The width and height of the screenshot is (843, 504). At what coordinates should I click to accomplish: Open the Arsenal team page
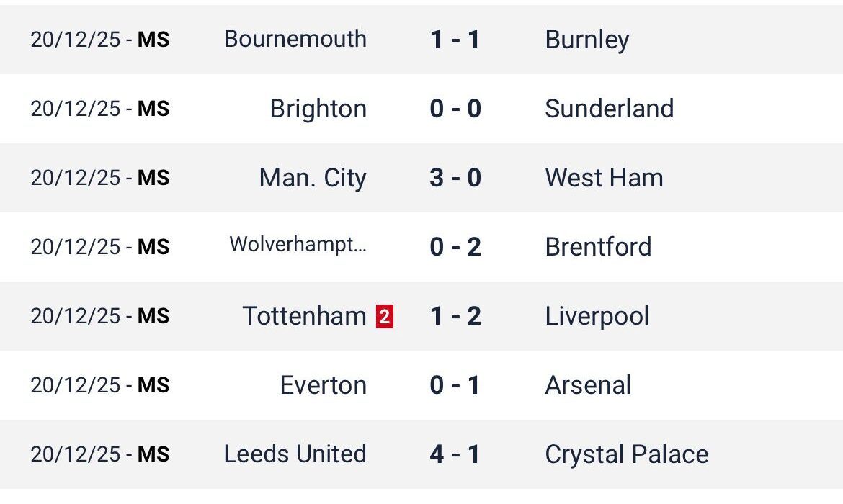[x=588, y=385]
